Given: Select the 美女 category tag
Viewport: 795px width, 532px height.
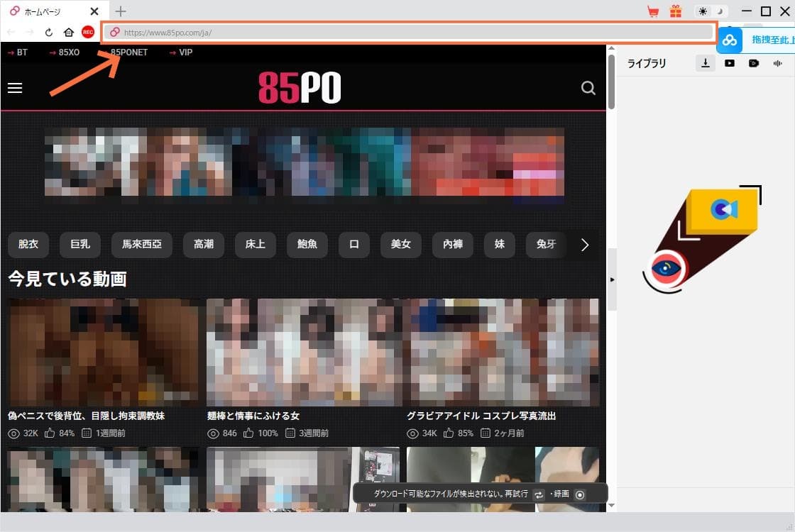Looking at the screenshot, I should [400, 244].
